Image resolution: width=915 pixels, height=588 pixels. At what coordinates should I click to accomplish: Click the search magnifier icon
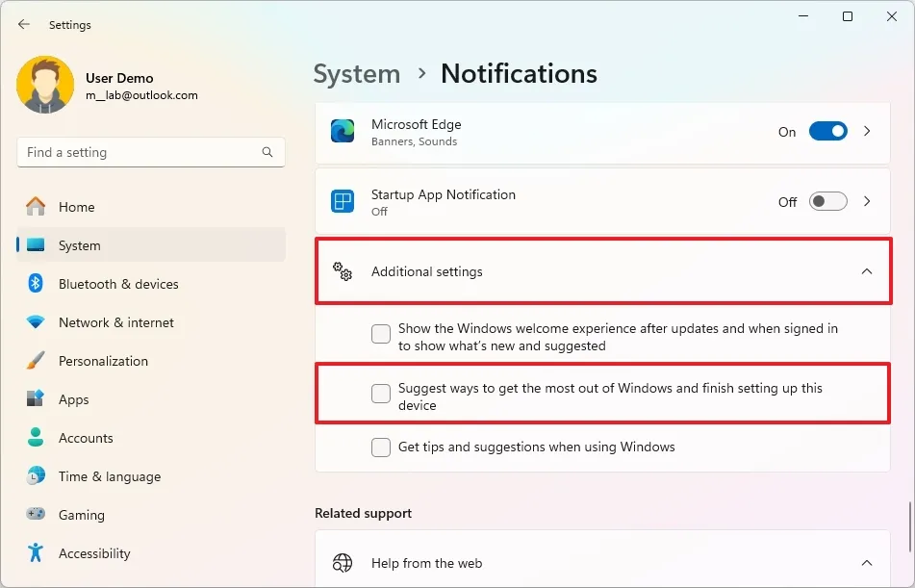[x=267, y=152]
